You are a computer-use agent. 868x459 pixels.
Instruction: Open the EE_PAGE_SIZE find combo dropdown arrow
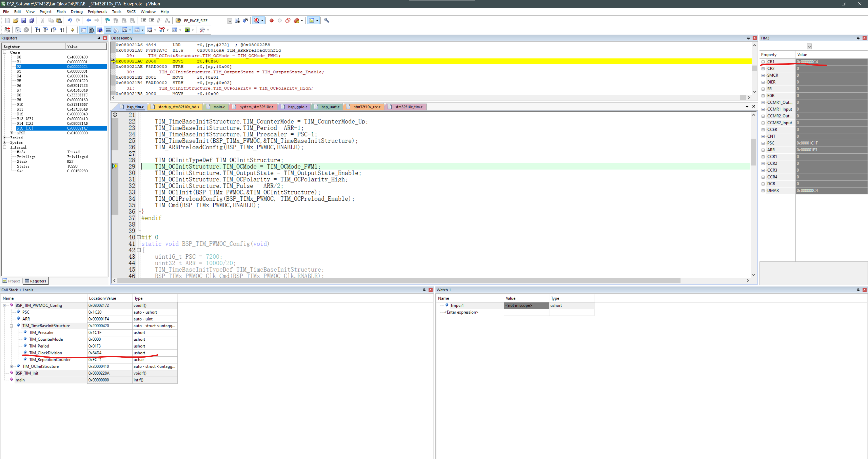click(x=229, y=21)
